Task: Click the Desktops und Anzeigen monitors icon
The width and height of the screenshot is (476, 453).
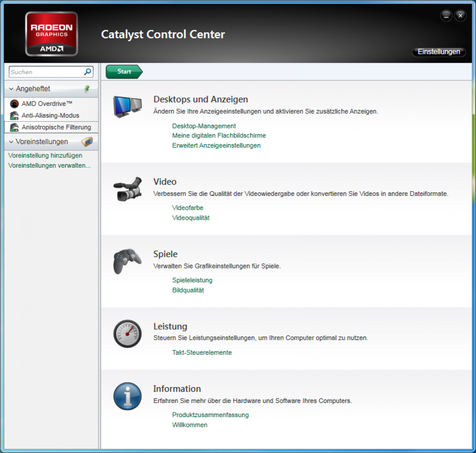Action: pos(127,107)
